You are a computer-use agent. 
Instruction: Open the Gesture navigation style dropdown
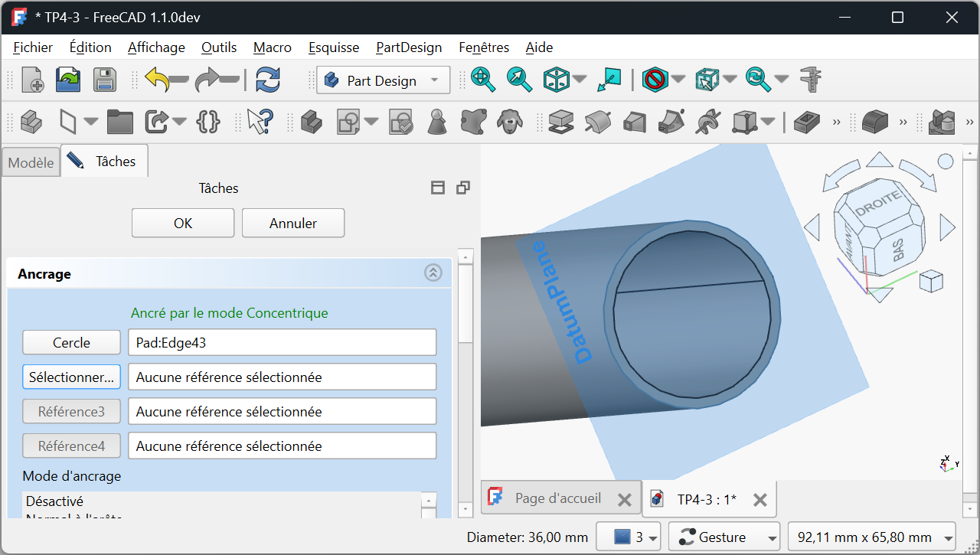click(724, 537)
